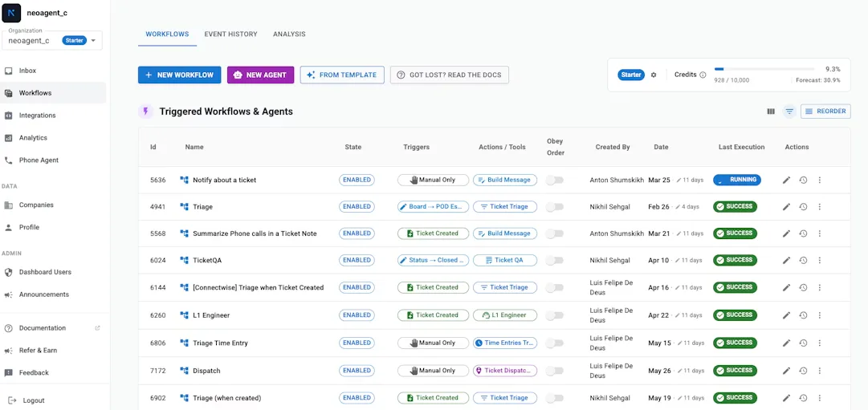Viewport: 868px width, 410px height.
Task: Open Got Lost? Read the Docs
Action: click(449, 75)
